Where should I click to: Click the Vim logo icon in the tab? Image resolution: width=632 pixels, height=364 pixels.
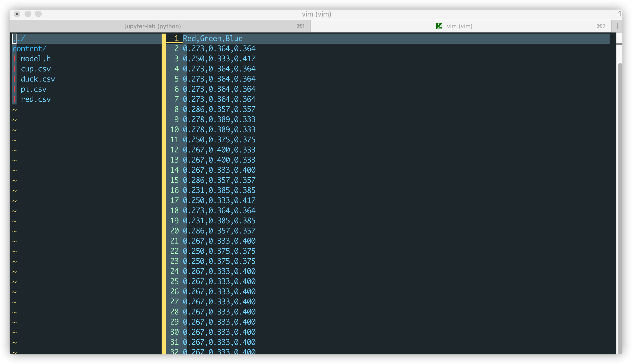[x=439, y=26]
